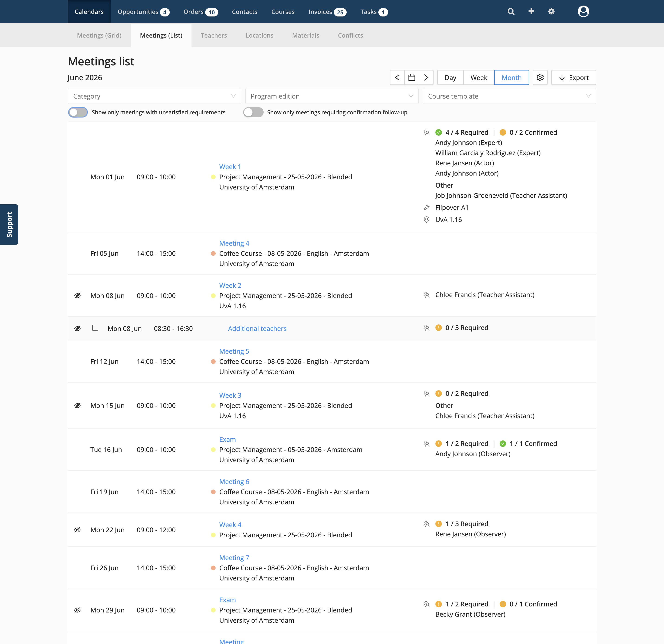The height and width of the screenshot is (644, 664).
Task: Click warning icon next to 0 / 3 Required
Action: coord(438,328)
